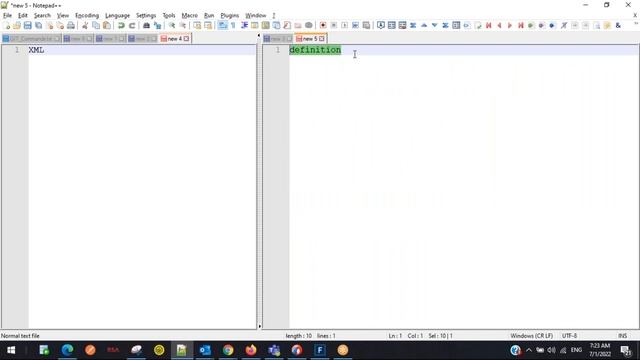Click the Start Recording macro icon
The image size is (640, 360).
(323, 25)
